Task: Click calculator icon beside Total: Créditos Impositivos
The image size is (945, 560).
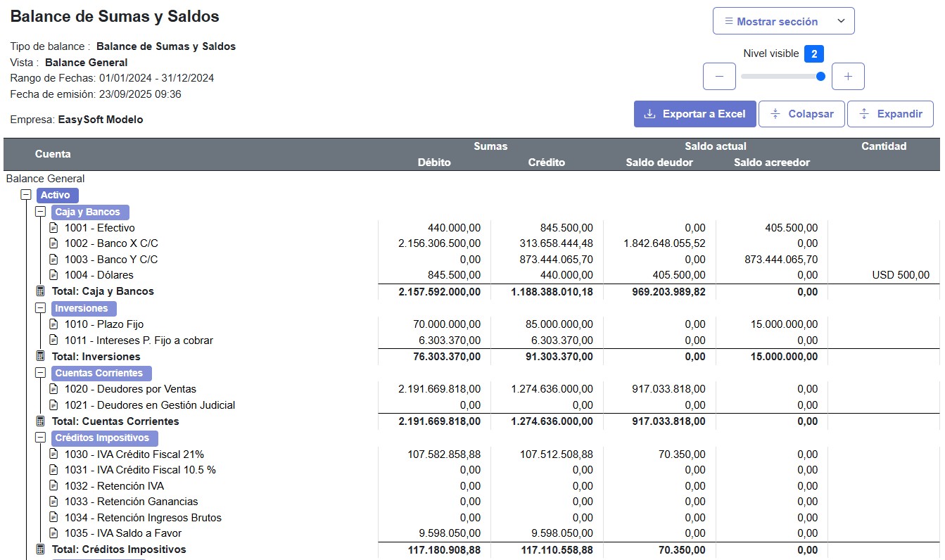Action: pyautogui.click(x=40, y=549)
